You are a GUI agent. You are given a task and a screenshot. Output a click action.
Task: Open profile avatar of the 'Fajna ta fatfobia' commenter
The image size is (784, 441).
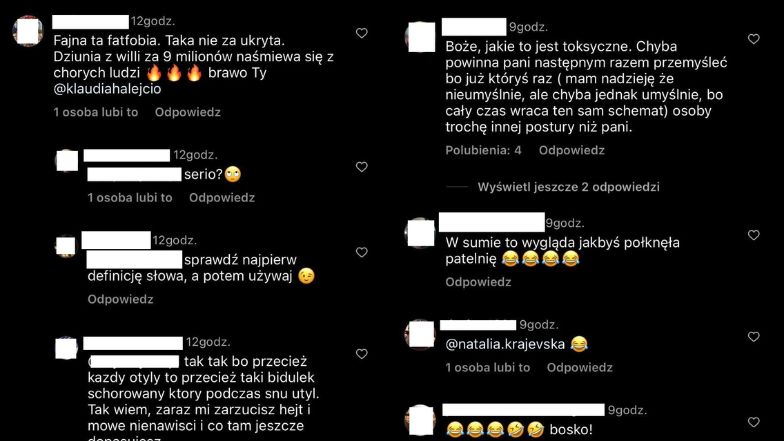click(28, 31)
